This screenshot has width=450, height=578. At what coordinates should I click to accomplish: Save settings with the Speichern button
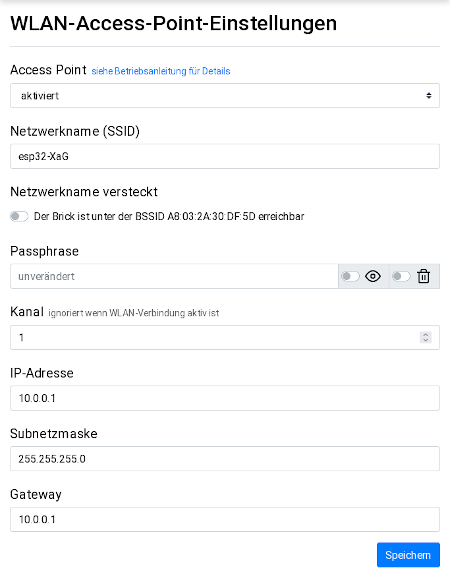coord(408,555)
